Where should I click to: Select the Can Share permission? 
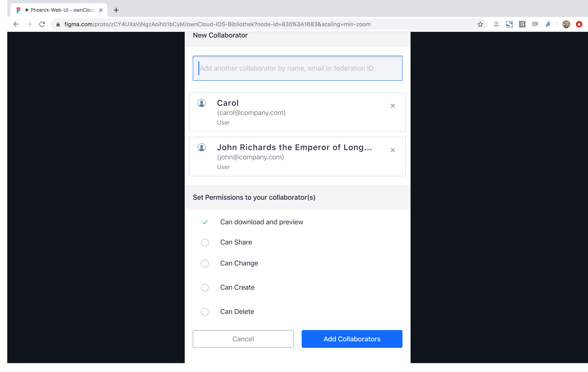(x=205, y=242)
